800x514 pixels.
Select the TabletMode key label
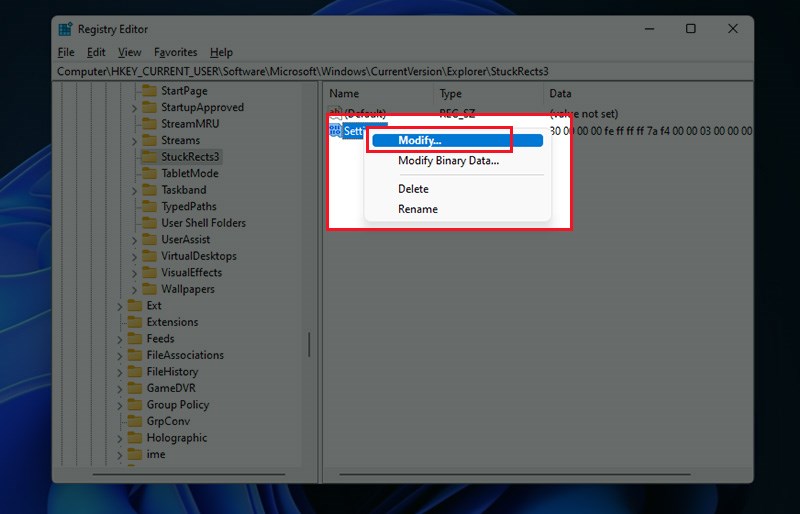coord(190,174)
